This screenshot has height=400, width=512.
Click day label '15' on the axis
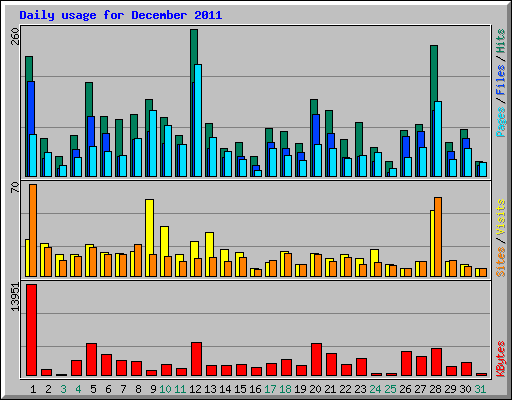pyautogui.click(x=240, y=389)
